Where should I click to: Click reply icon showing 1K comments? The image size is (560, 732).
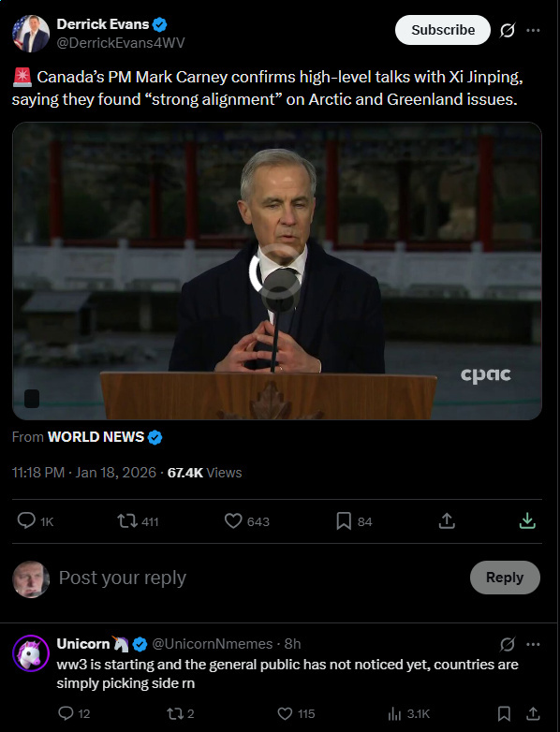tap(35, 521)
